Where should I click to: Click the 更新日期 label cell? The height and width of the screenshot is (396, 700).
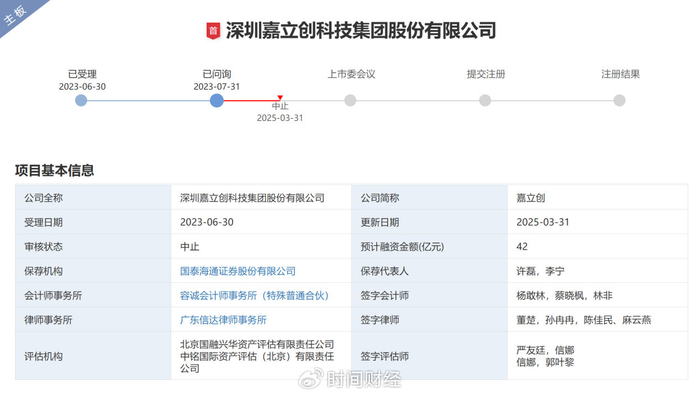(x=429, y=222)
